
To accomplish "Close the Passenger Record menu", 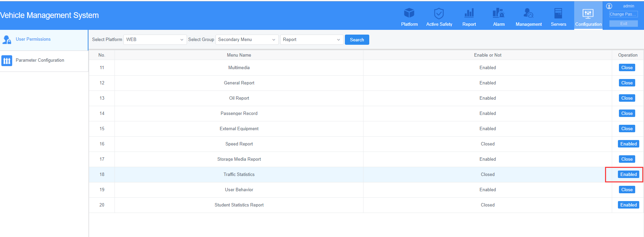I will pyautogui.click(x=627, y=114).
